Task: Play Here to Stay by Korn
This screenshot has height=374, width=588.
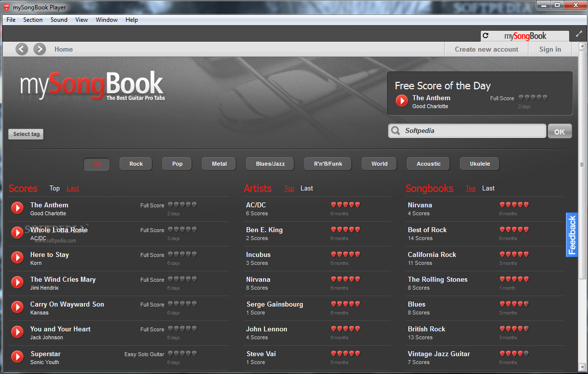Action: [17, 257]
